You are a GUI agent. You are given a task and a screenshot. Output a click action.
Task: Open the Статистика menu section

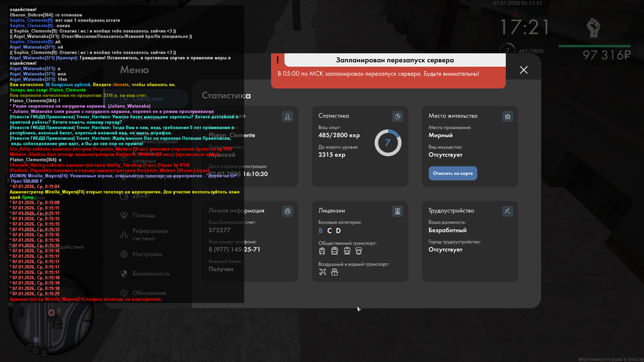[146, 99]
